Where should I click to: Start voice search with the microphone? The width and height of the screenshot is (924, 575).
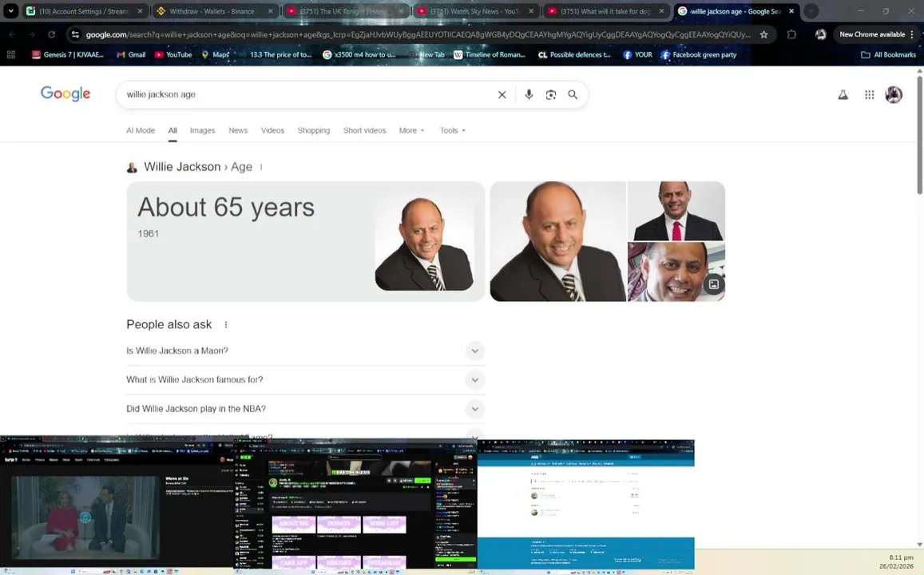coord(529,94)
